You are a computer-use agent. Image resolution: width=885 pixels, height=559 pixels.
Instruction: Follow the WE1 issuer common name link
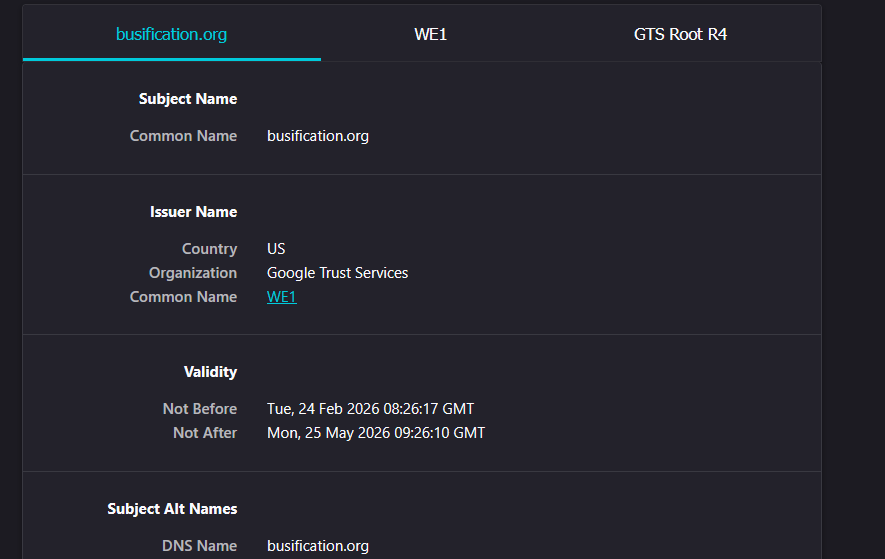[x=282, y=297]
